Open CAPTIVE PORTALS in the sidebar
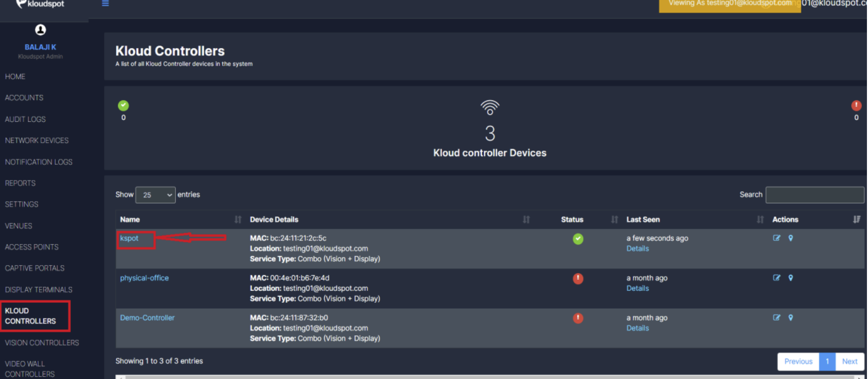 click(35, 268)
